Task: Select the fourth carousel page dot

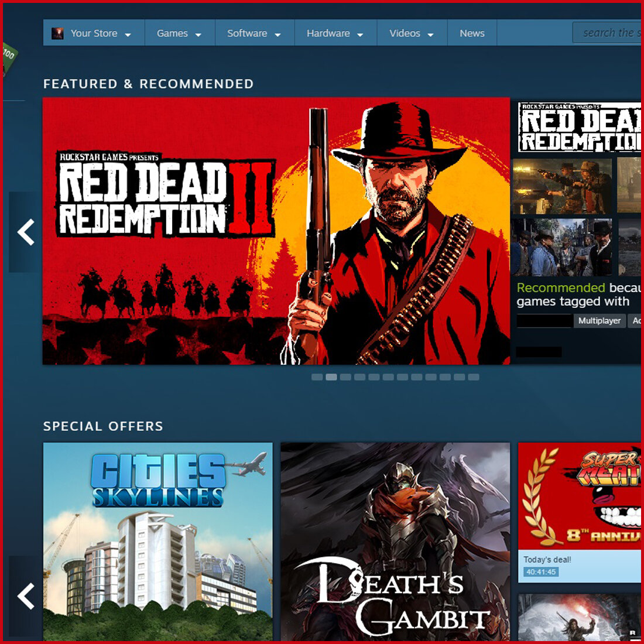Action: click(360, 377)
